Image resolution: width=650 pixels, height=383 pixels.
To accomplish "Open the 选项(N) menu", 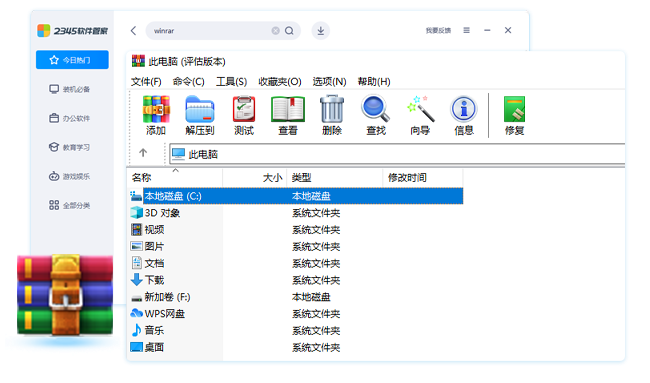I will [330, 82].
